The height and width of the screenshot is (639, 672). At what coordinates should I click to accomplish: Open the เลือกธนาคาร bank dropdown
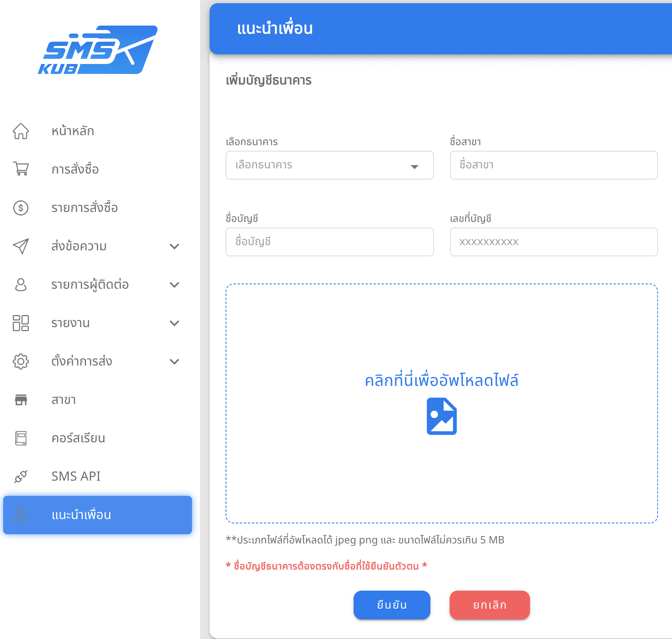(330, 165)
